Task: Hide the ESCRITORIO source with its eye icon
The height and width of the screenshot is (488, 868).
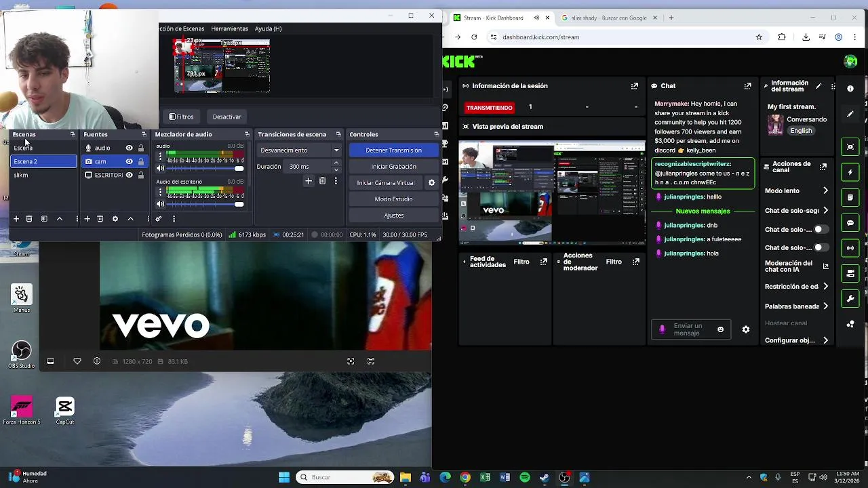Action: 129,175
